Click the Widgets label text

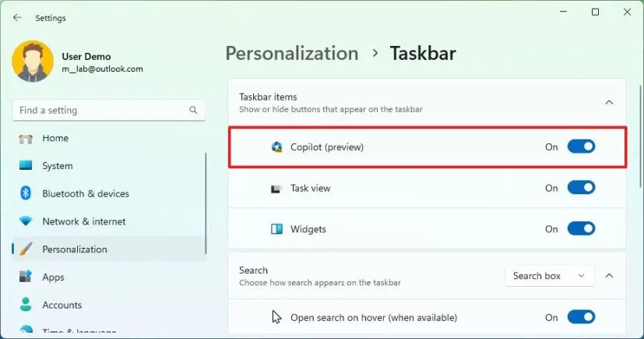308,229
